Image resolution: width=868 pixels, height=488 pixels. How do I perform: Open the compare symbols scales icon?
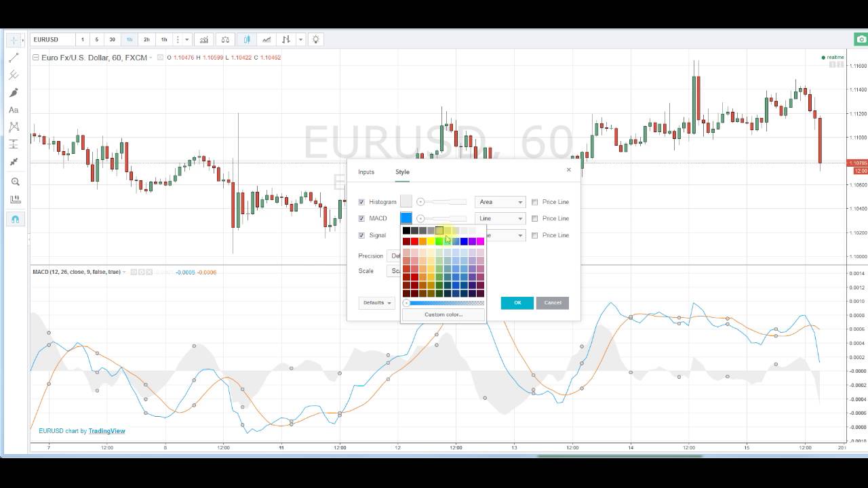(x=225, y=39)
